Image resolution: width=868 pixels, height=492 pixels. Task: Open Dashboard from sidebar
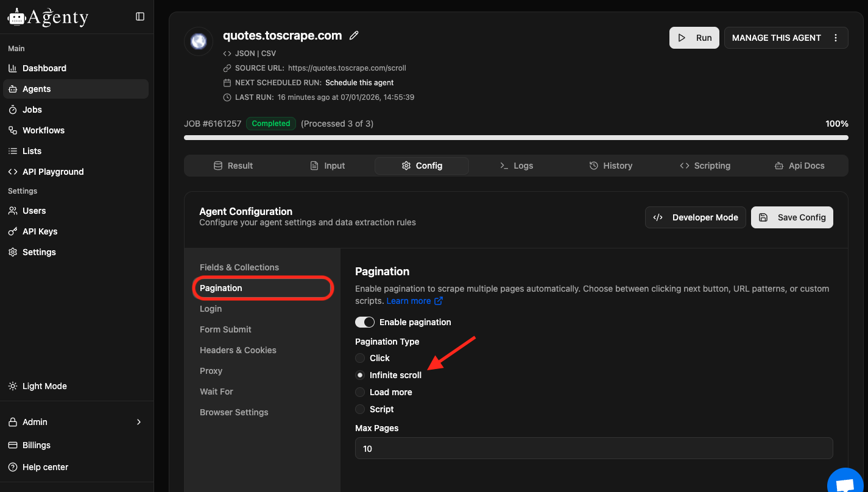pos(44,68)
